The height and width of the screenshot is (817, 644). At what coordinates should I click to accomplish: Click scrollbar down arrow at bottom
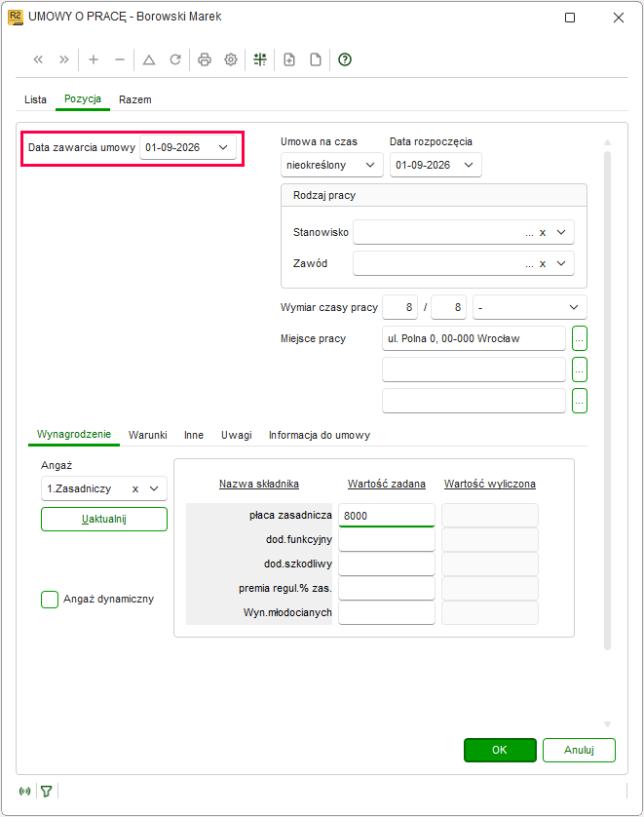607,724
